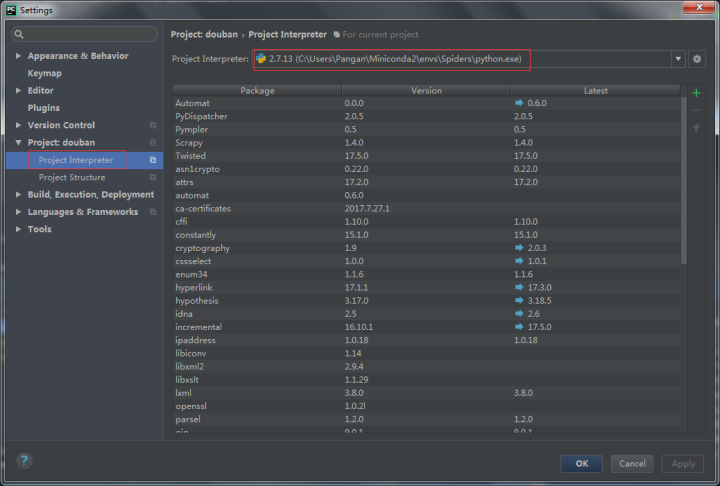
Task: Select the PyDispatcher package row
Action: pyautogui.click(x=427, y=116)
